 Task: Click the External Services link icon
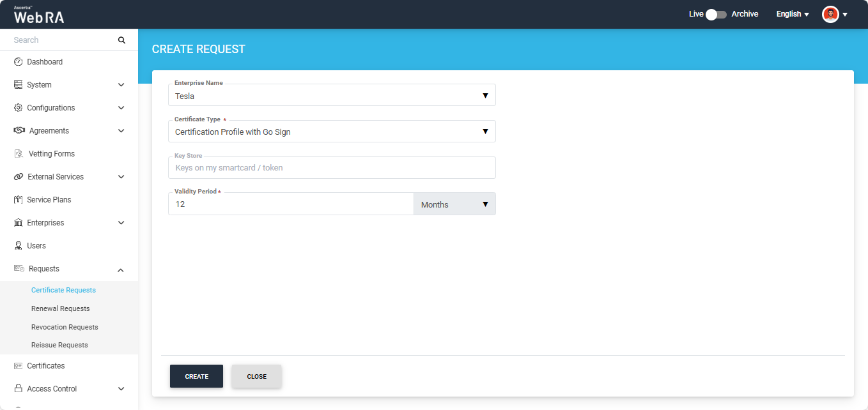coord(18,177)
